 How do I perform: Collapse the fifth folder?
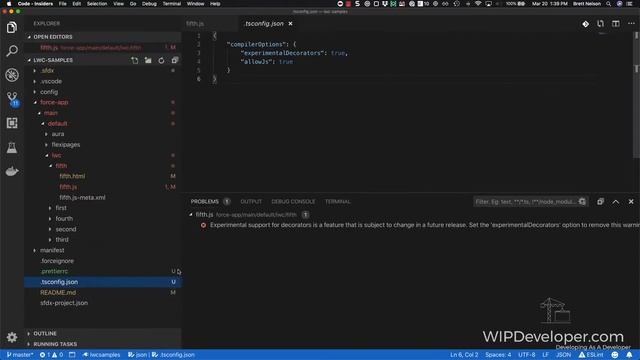(61, 166)
